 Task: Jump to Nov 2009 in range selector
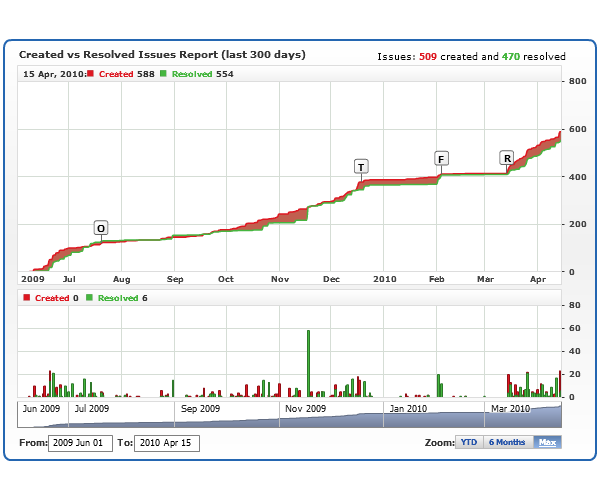(306, 408)
